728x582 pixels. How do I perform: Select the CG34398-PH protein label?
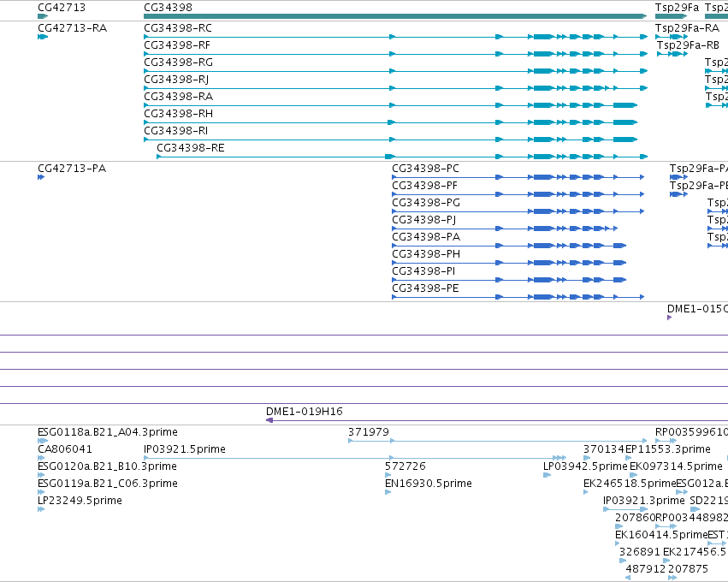[426, 254]
